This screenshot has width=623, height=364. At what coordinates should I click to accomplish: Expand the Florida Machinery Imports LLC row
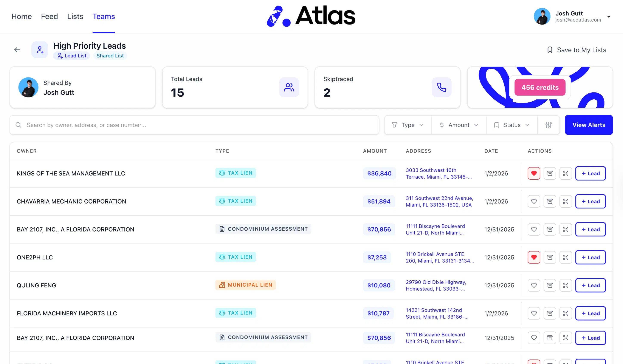pos(565,313)
